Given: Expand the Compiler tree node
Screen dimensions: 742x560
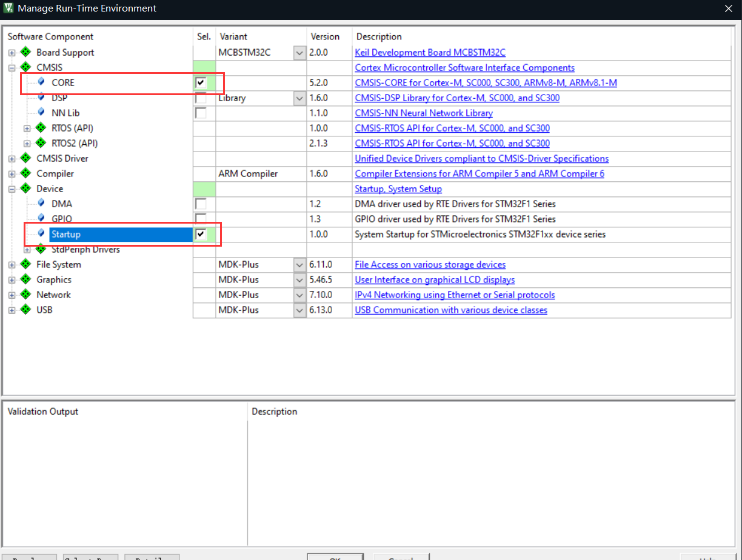Looking at the screenshot, I should (x=12, y=174).
